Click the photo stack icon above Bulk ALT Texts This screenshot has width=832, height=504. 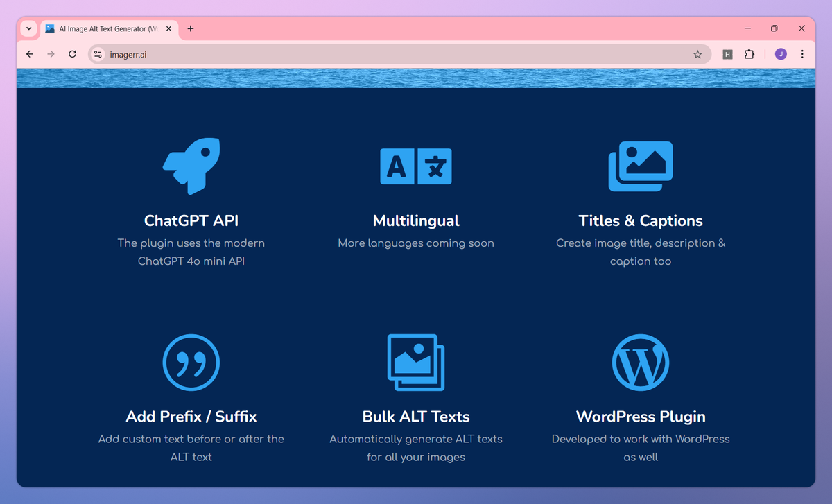[416, 362]
